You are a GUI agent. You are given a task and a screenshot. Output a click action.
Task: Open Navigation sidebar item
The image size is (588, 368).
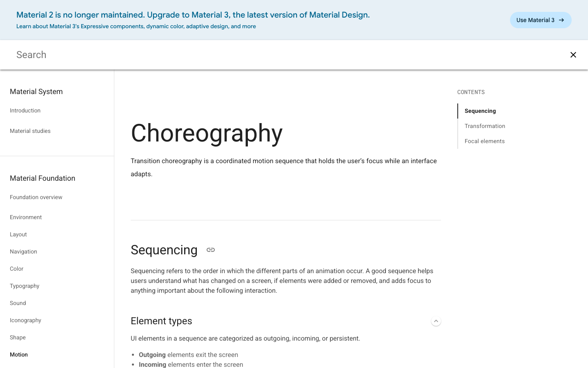pos(23,251)
